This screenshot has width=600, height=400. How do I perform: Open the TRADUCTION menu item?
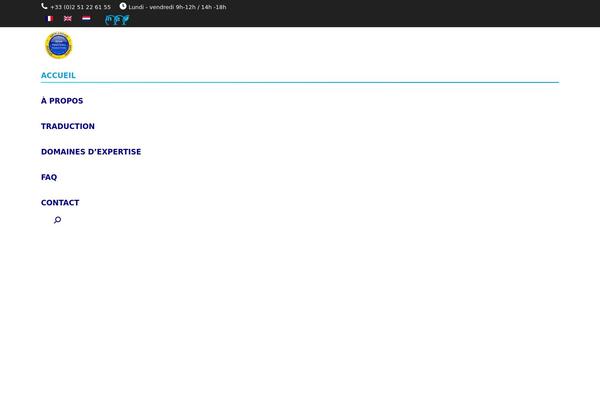(x=68, y=126)
